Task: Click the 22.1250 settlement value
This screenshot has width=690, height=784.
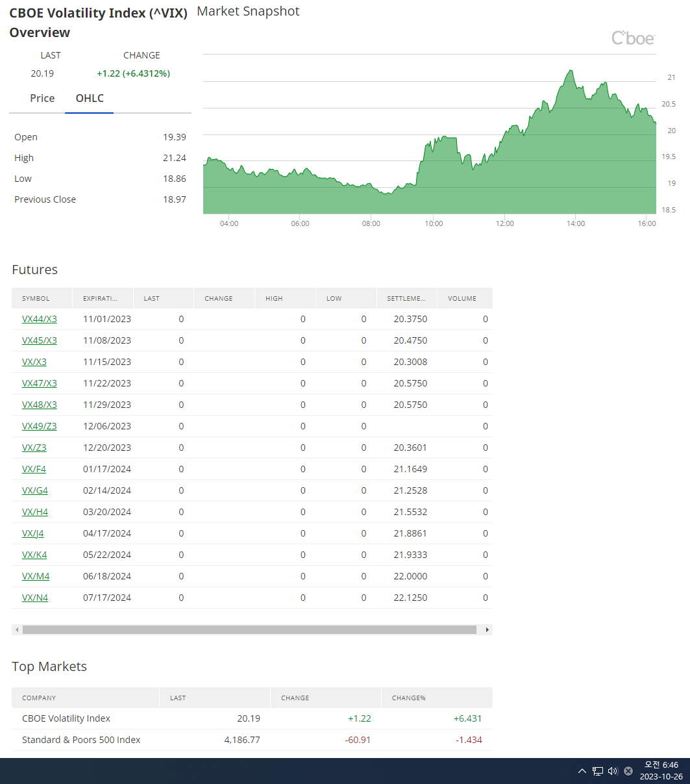Action: pyautogui.click(x=410, y=598)
